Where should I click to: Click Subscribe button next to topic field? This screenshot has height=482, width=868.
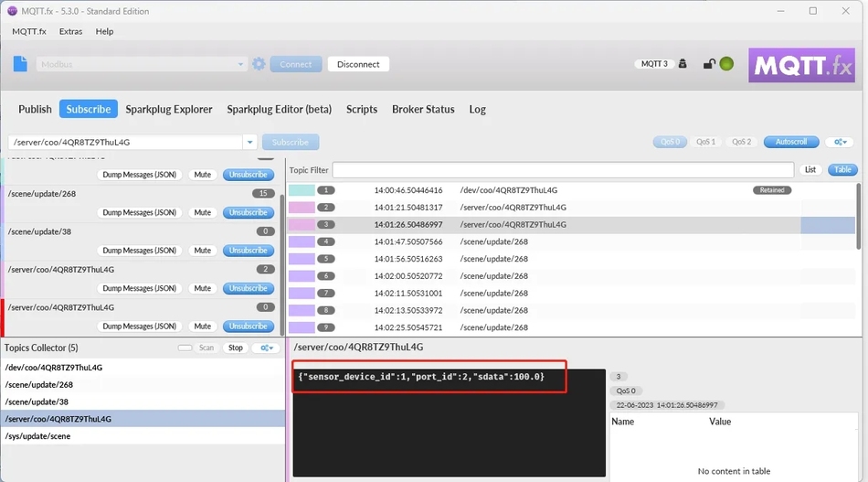(x=290, y=143)
